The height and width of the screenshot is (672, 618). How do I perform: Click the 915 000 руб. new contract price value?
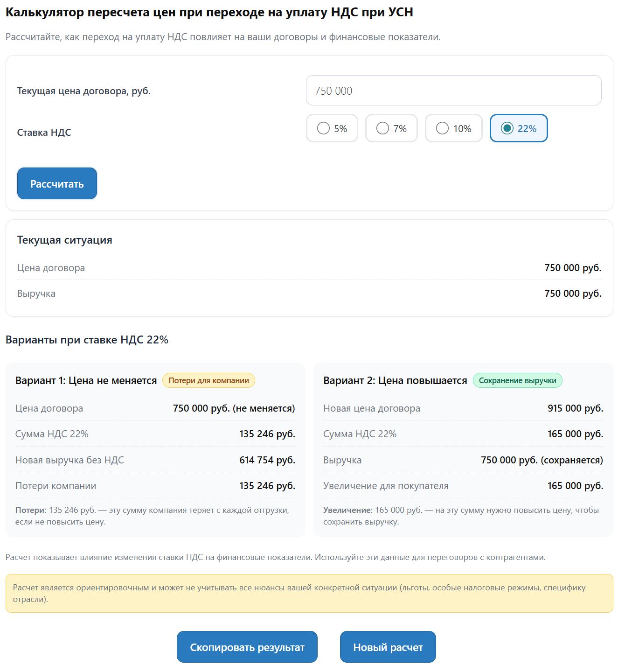(575, 408)
